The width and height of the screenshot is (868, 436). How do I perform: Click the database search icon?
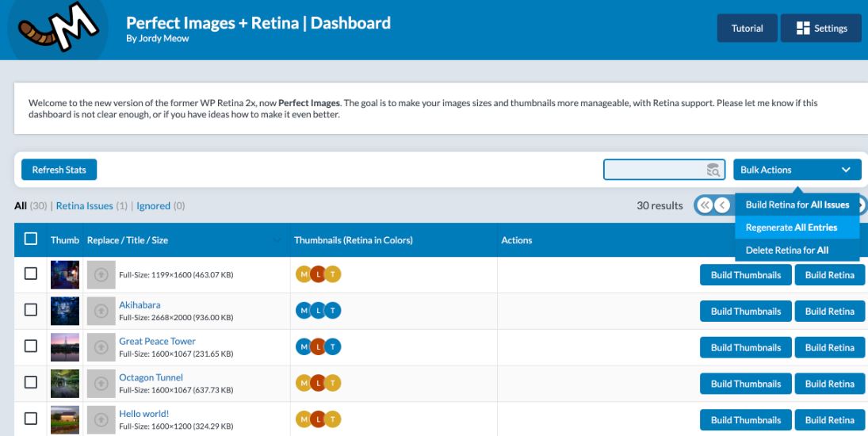point(713,170)
